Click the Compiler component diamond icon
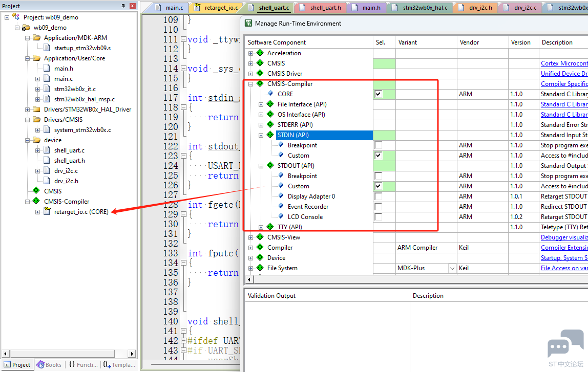Screen dimensions: 588x372 (260, 247)
